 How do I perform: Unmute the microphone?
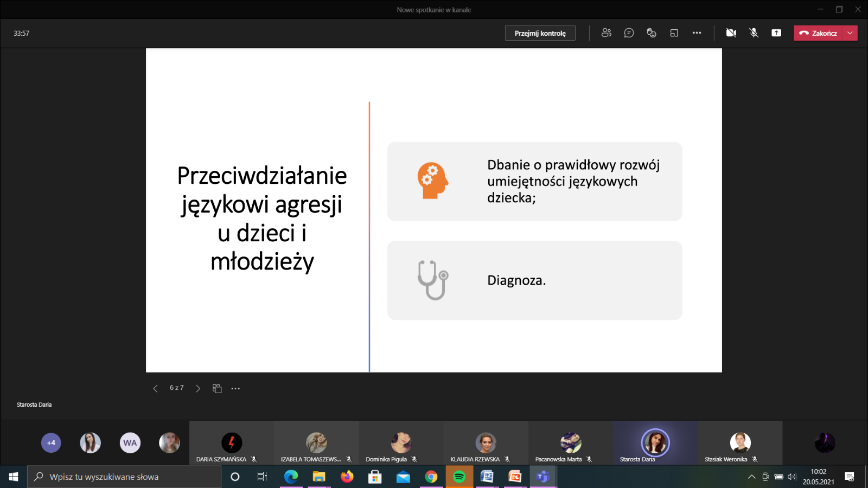point(754,33)
